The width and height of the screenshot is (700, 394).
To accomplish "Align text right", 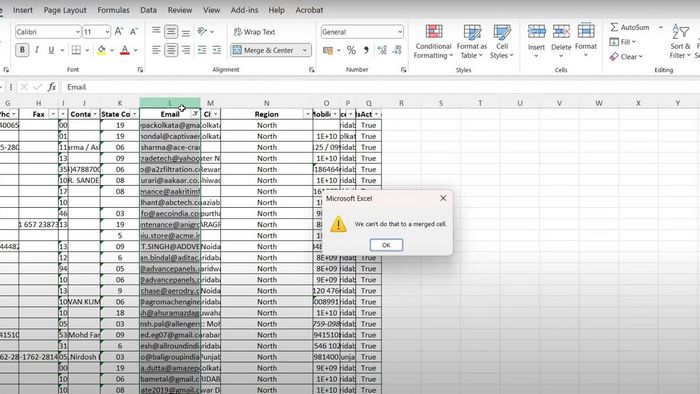I will point(186,50).
